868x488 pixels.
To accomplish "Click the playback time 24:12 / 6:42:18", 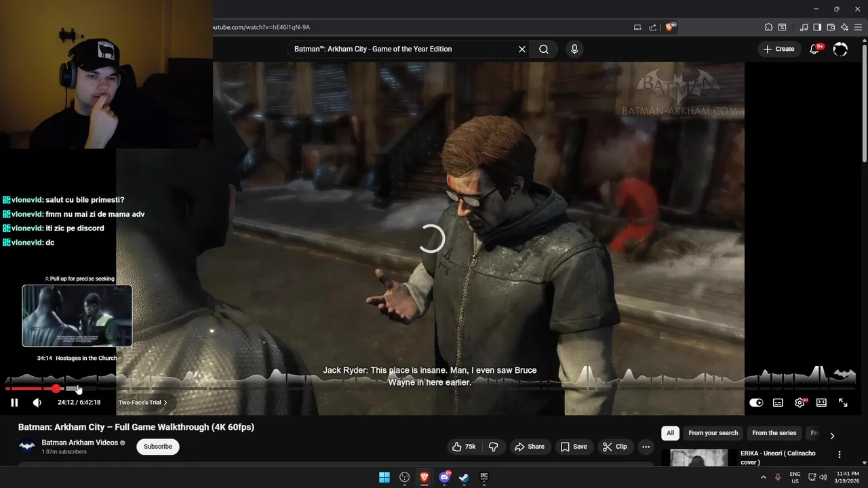I will click(79, 403).
